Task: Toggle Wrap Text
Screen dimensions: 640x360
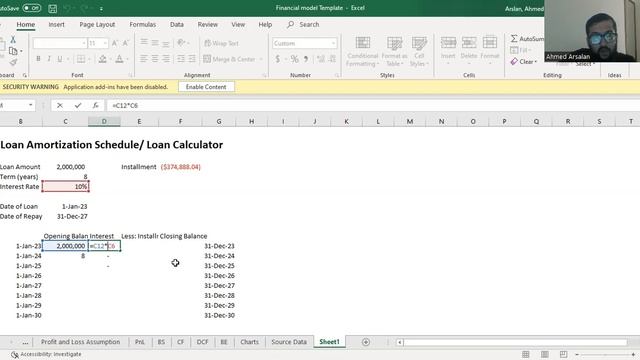Action: click(221, 43)
